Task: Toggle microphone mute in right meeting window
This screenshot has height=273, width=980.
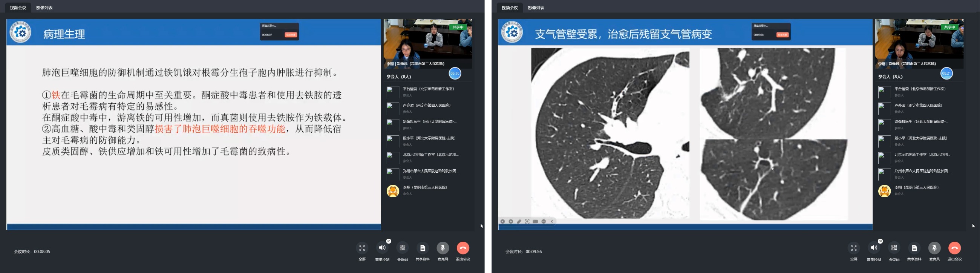Action: click(x=934, y=248)
